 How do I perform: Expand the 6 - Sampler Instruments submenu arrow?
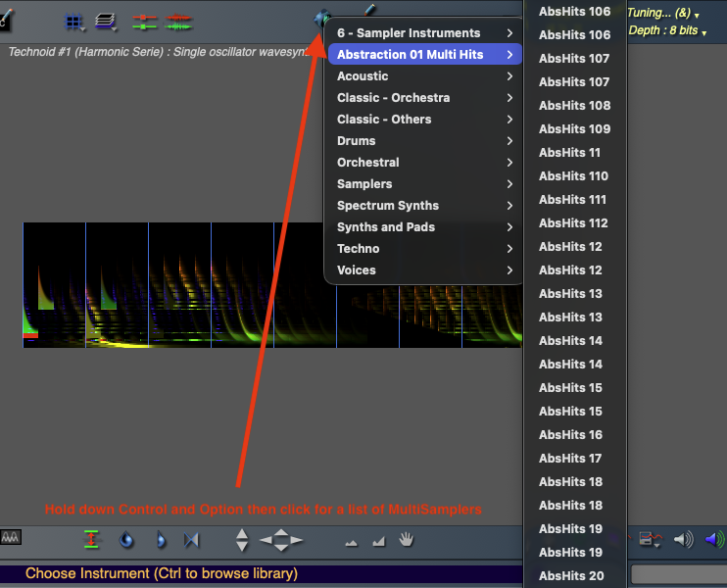pos(509,33)
